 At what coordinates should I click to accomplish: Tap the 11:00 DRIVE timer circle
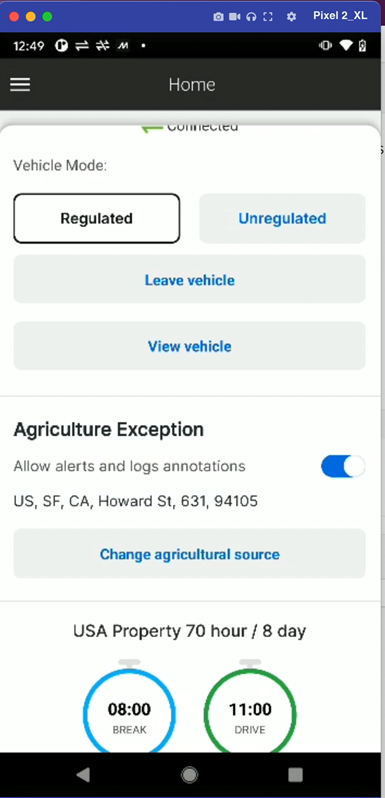point(250,712)
